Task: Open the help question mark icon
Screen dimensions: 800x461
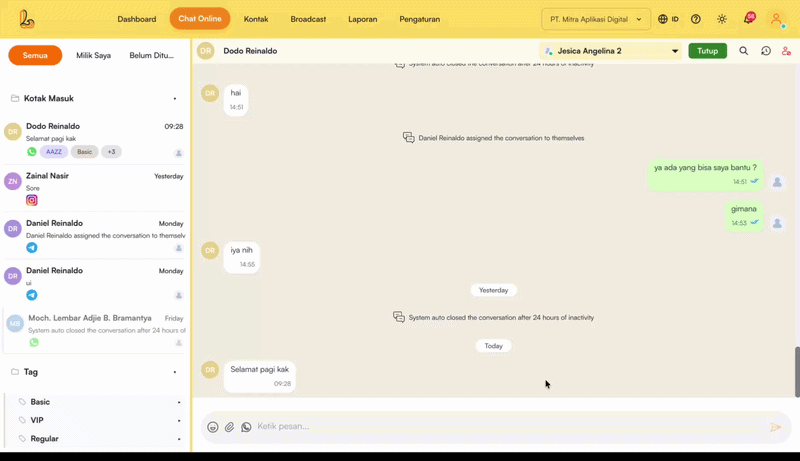Action: 696,19
